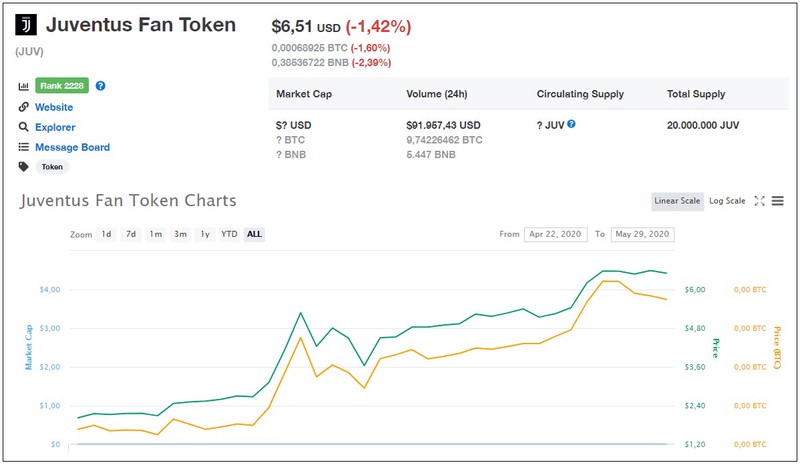This screenshot has height=465, width=800.
Task: Set chart zoom to 3m
Action: pos(180,234)
